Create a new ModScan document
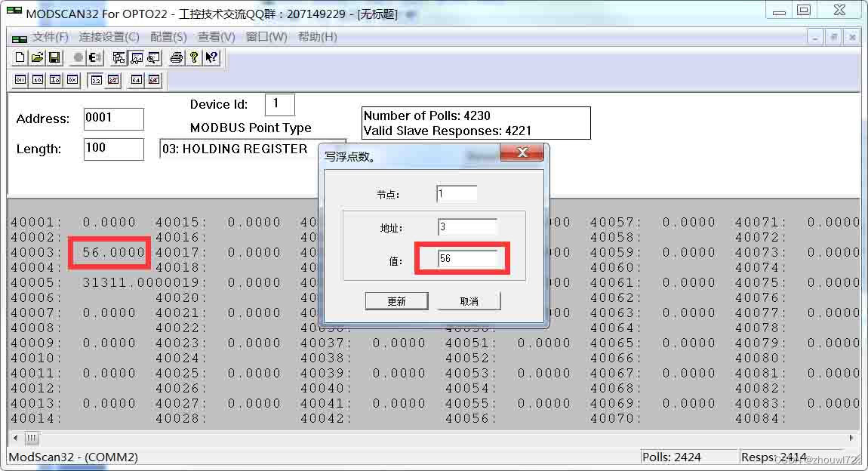The width and height of the screenshot is (868, 471). click(x=19, y=57)
